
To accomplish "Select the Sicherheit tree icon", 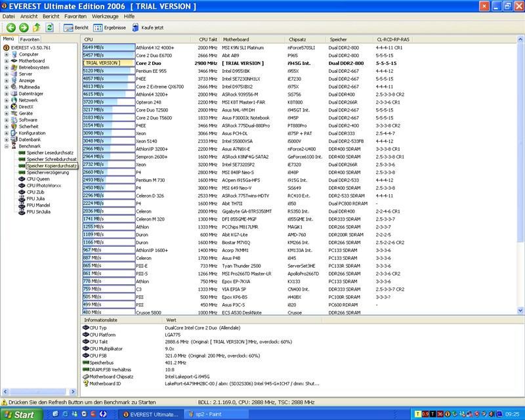I will click(14, 126).
